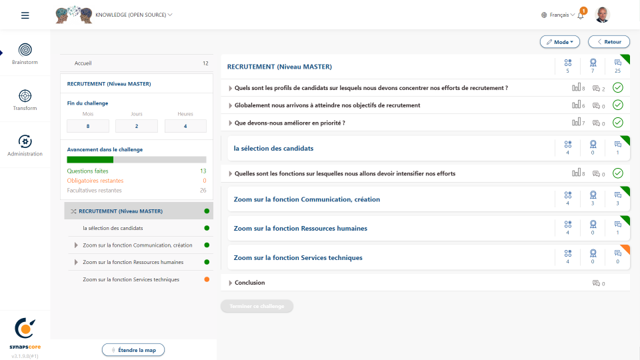Click award badge icon on Ressources humaines card
The width and height of the screenshot is (640, 360).
[x=593, y=224]
